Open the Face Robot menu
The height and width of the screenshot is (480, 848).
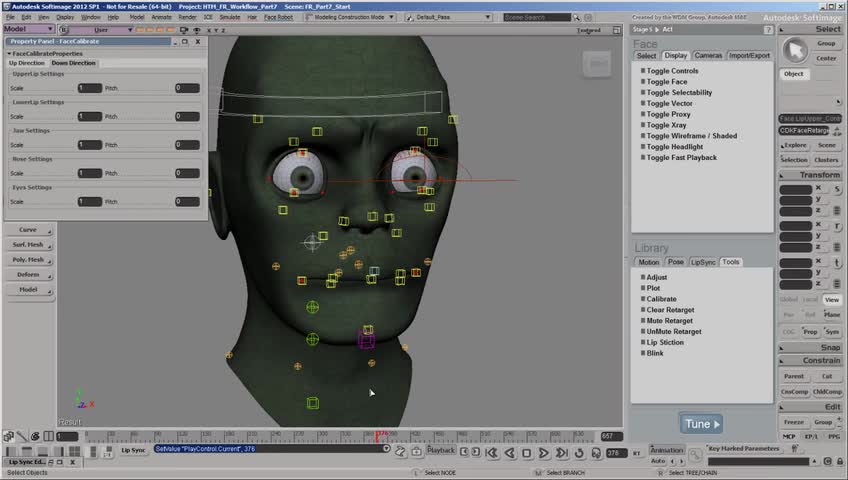(278, 17)
